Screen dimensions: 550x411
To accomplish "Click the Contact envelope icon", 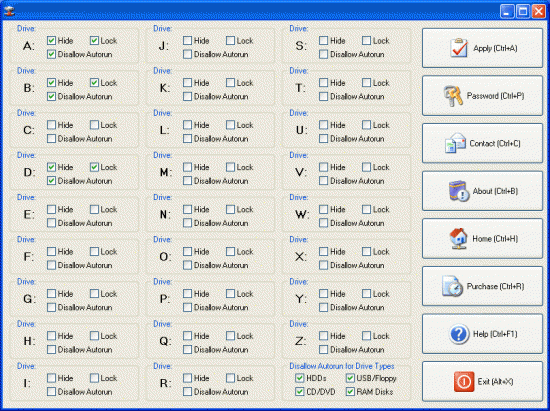I will point(455,143).
